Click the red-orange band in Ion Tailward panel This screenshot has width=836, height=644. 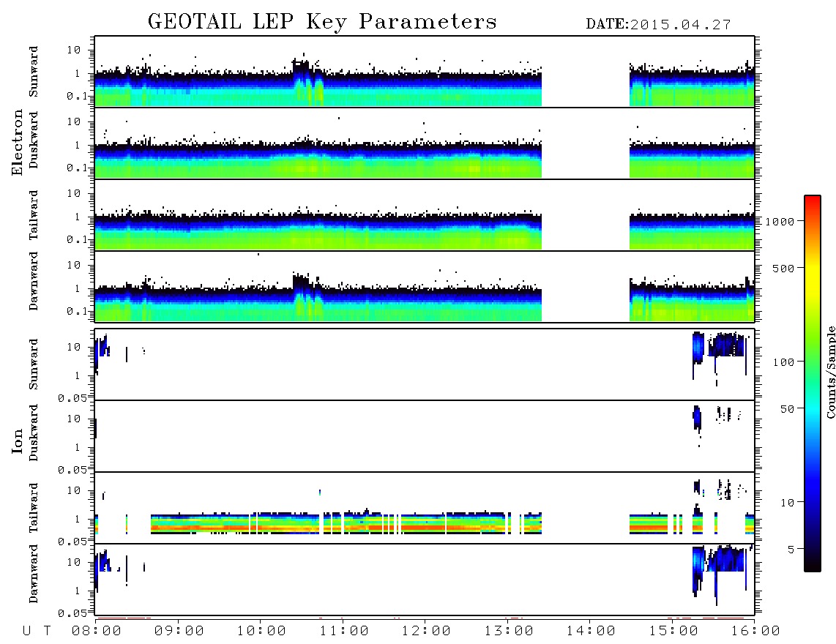[346, 528]
